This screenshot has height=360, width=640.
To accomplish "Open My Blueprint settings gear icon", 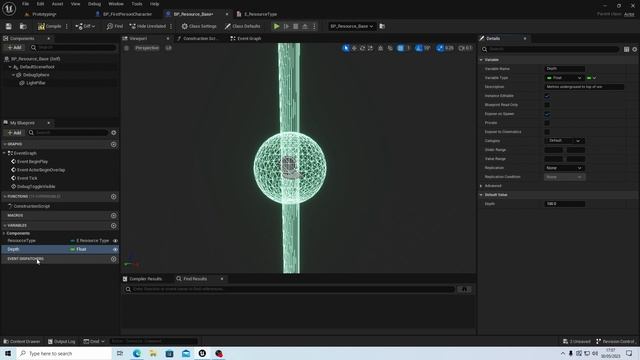I will 114,133.
